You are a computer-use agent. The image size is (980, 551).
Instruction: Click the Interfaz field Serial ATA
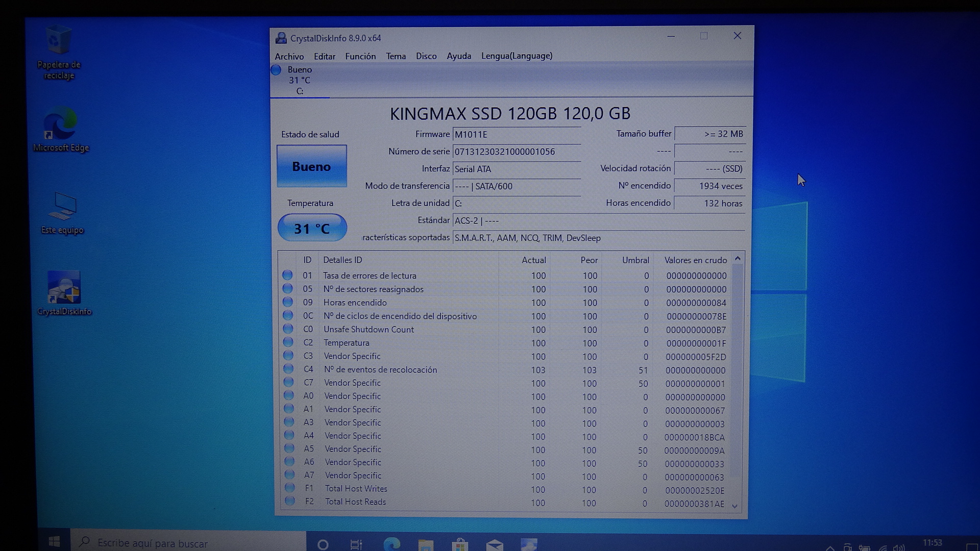pos(517,169)
